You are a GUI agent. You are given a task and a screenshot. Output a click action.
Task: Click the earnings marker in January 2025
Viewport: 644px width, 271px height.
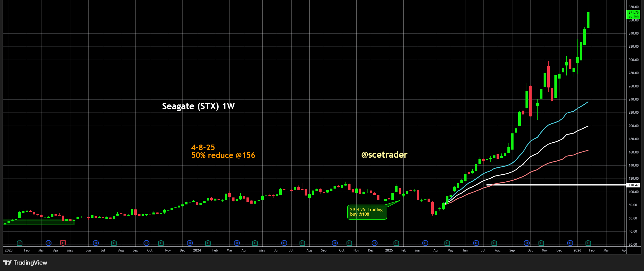396,243
